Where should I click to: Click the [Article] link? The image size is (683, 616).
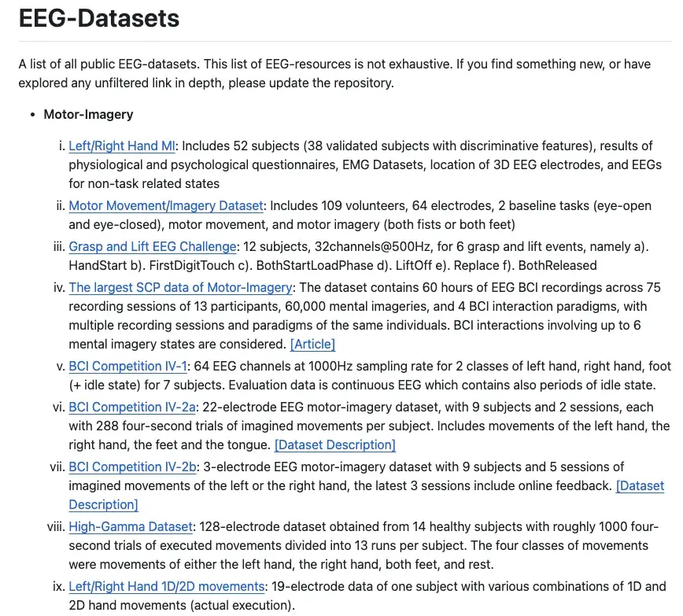(x=312, y=344)
